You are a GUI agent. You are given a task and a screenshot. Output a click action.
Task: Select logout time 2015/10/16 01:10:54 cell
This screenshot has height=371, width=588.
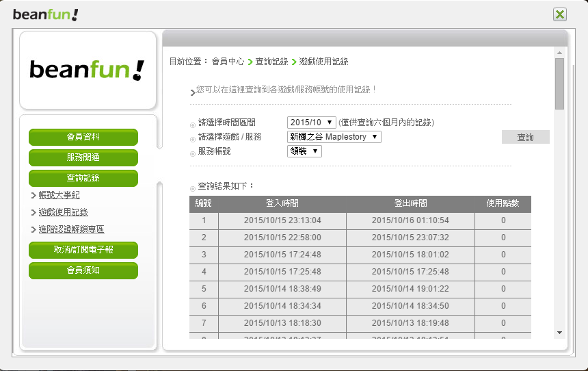[x=410, y=221]
